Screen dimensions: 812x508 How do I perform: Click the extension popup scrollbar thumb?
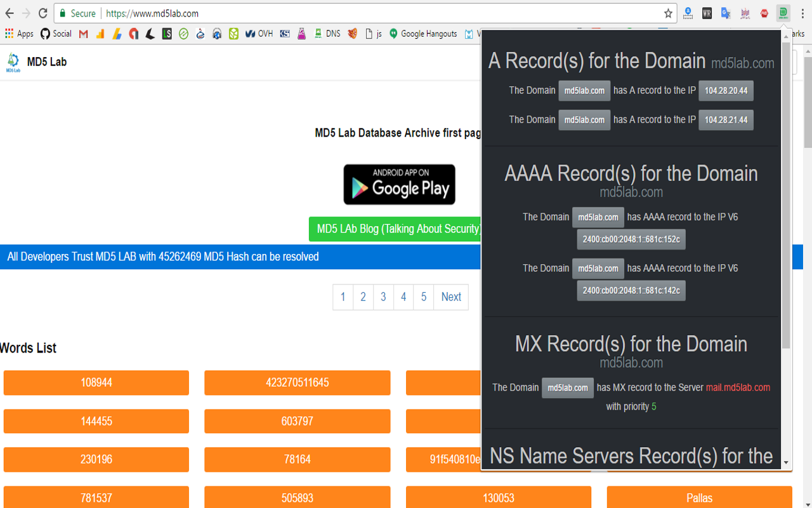click(786, 196)
